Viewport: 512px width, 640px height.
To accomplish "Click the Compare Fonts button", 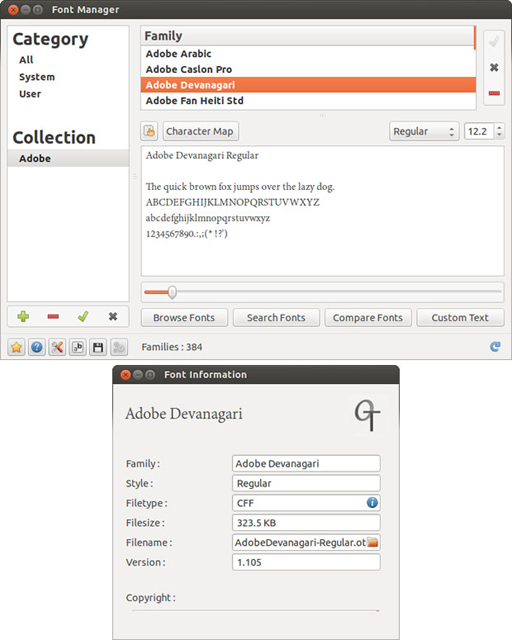I will [368, 318].
